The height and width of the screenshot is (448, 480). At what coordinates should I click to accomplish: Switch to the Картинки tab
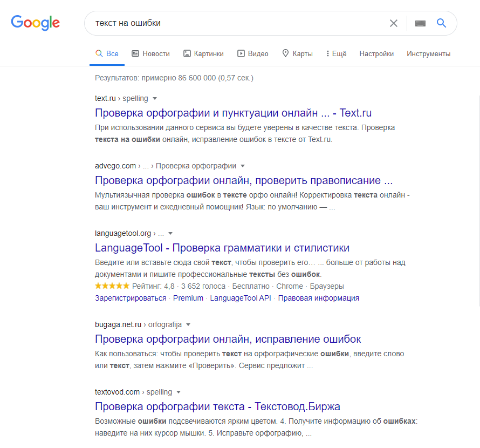pyautogui.click(x=203, y=53)
